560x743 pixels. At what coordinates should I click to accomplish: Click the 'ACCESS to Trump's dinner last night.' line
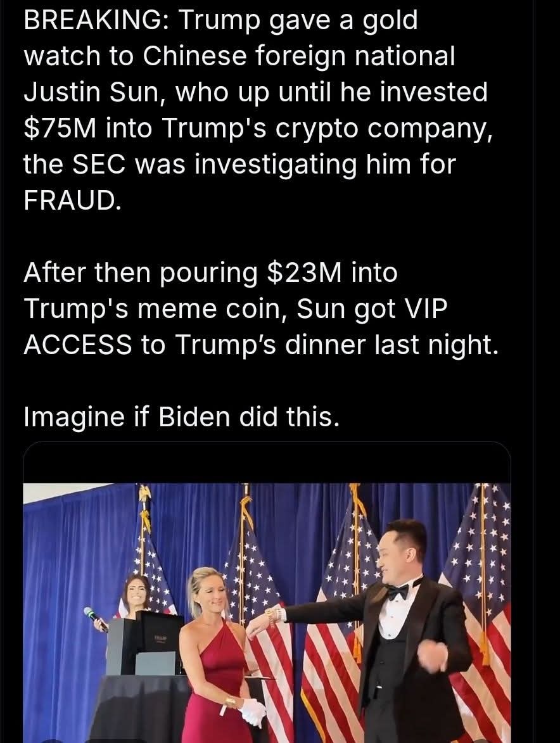pyautogui.click(x=261, y=345)
